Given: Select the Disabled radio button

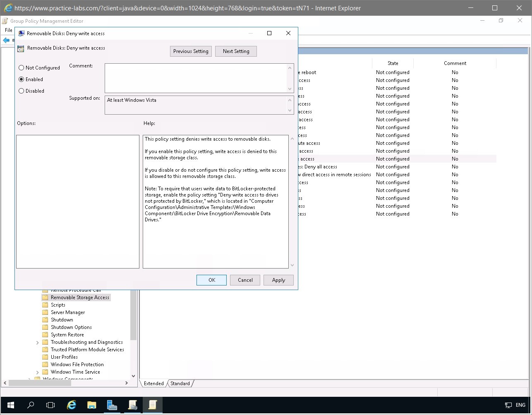Looking at the screenshot, I should [x=21, y=91].
